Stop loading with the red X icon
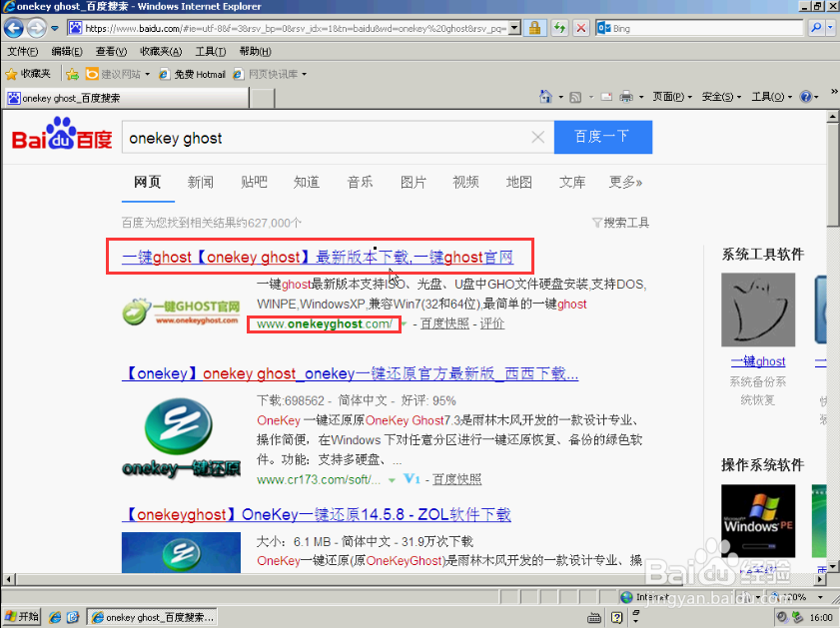The height and width of the screenshot is (628, 840). pyautogui.click(x=581, y=28)
